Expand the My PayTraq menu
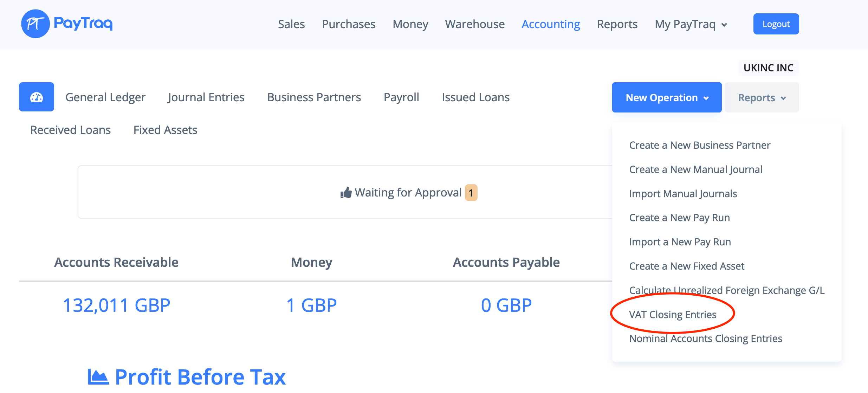 coord(691,24)
